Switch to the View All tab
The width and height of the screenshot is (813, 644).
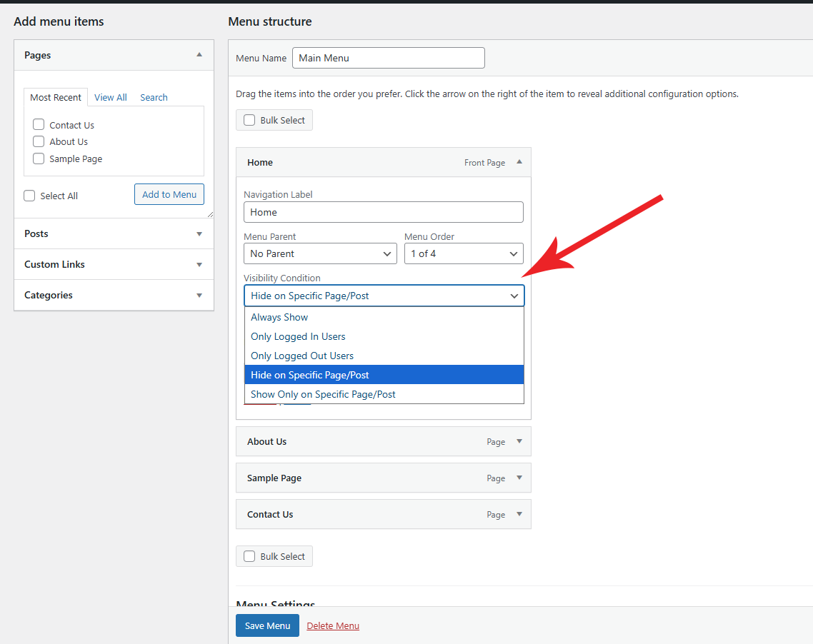point(111,97)
